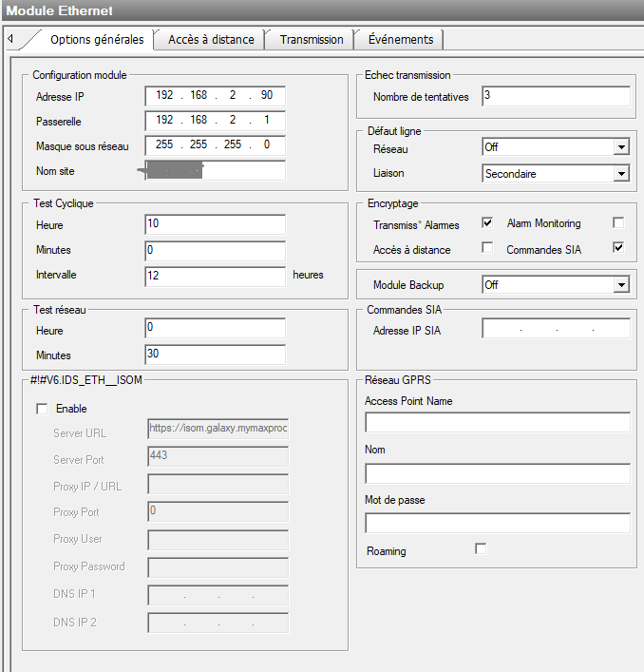Viewport: 644px width, 672px height.
Task: Open the Événements tab
Action: [x=400, y=40]
